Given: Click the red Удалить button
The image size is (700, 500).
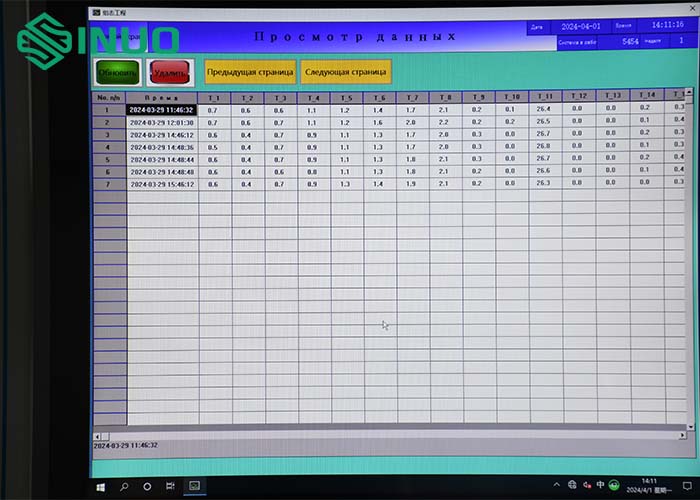Looking at the screenshot, I should point(170,73).
